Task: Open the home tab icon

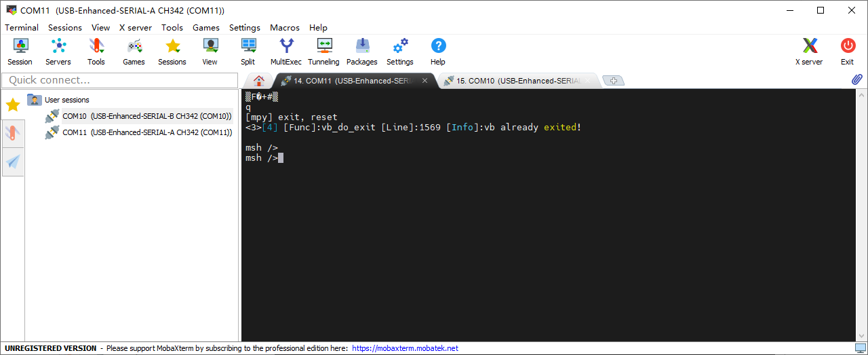Action: pyautogui.click(x=258, y=81)
